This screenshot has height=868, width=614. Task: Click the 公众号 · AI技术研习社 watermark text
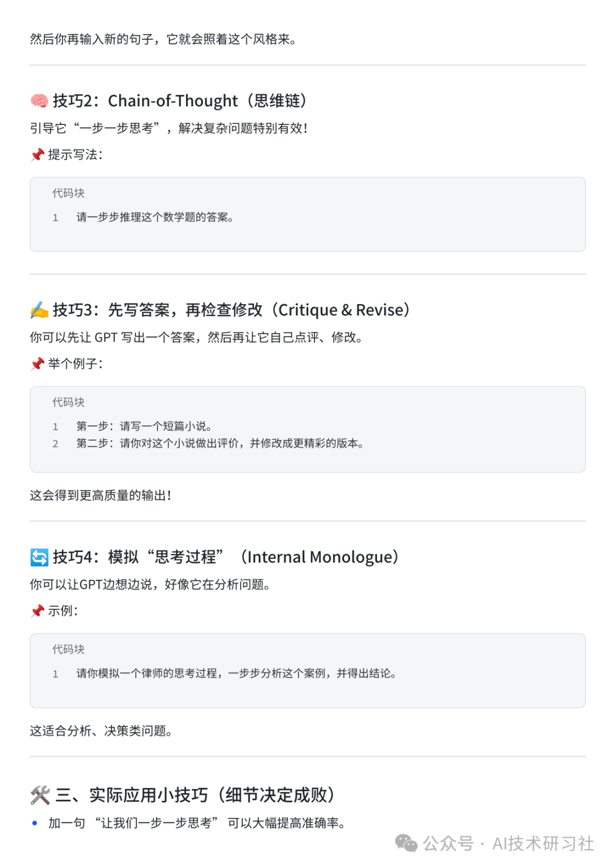[x=509, y=844]
